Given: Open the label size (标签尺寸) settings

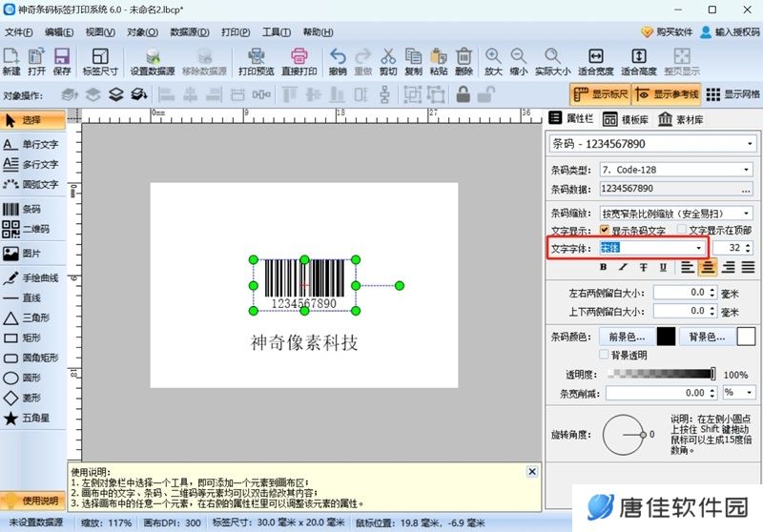Looking at the screenshot, I should tap(100, 61).
